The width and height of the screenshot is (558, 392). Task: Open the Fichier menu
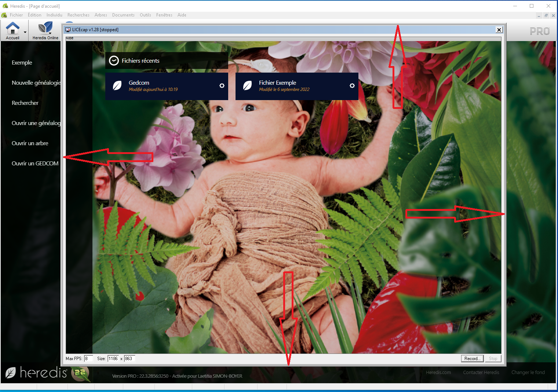pyautogui.click(x=16, y=15)
